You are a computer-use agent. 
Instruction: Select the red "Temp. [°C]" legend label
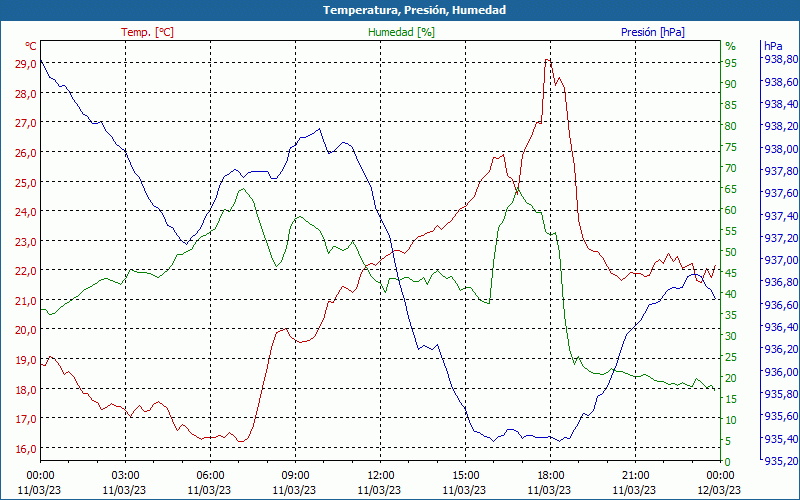point(147,32)
